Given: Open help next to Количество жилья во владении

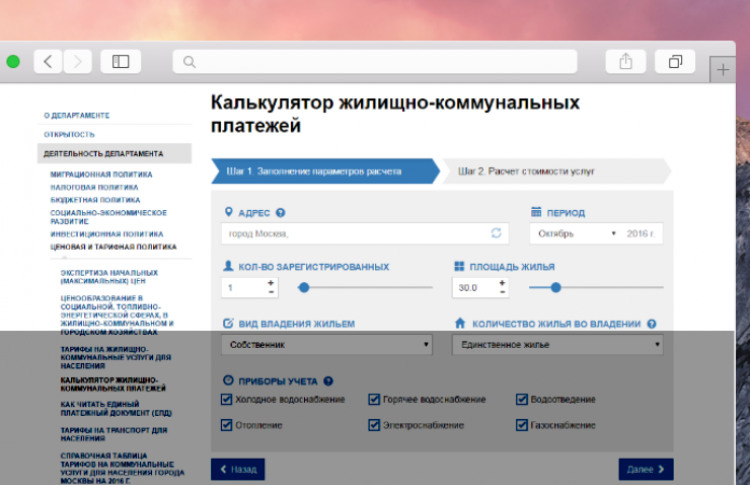Looking at the screenshot, I should (x=651, y=324).
